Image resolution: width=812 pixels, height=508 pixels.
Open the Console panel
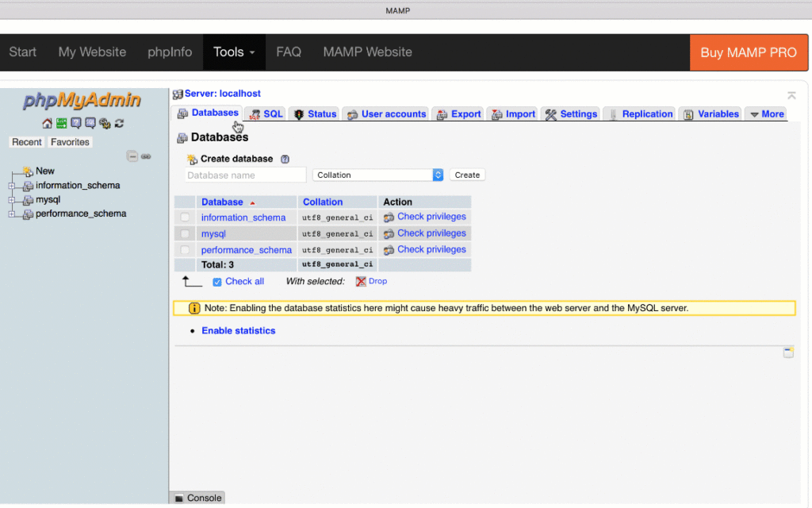[197, 498]
